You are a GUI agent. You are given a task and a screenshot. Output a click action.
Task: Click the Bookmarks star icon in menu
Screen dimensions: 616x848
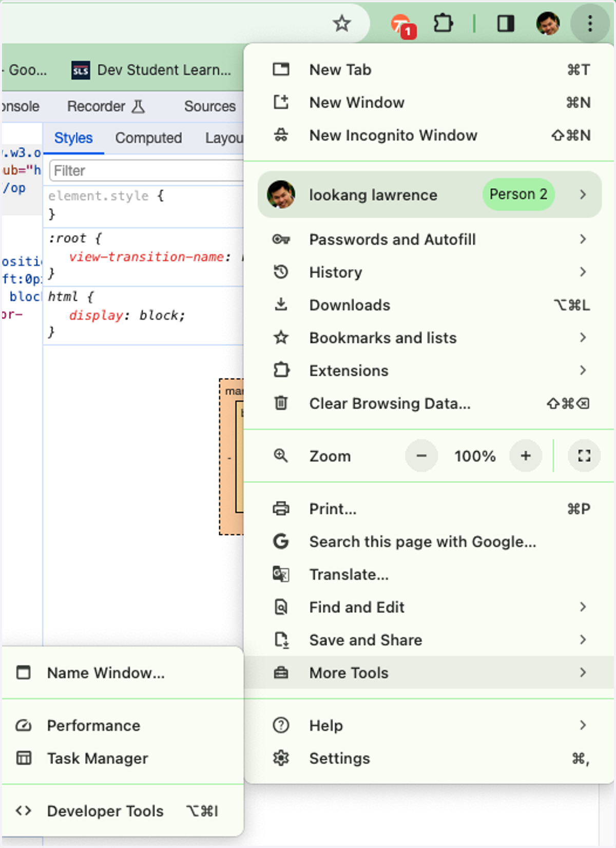(281, 338)
